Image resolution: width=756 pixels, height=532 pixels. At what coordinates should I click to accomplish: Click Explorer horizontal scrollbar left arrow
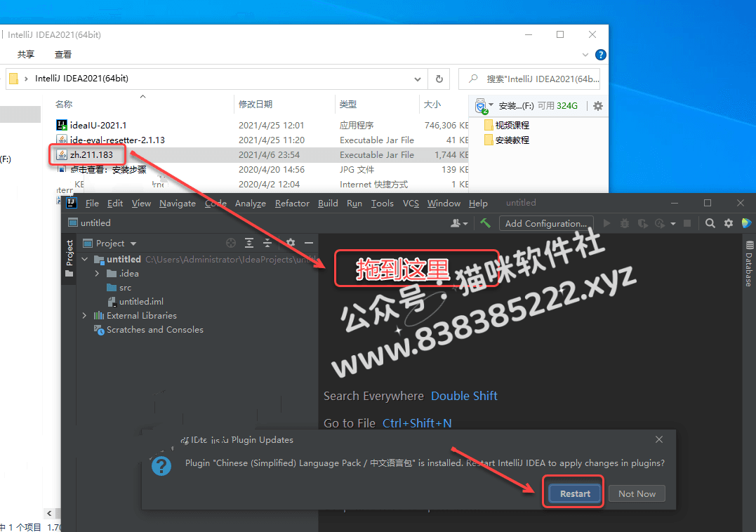pos(49,513)
